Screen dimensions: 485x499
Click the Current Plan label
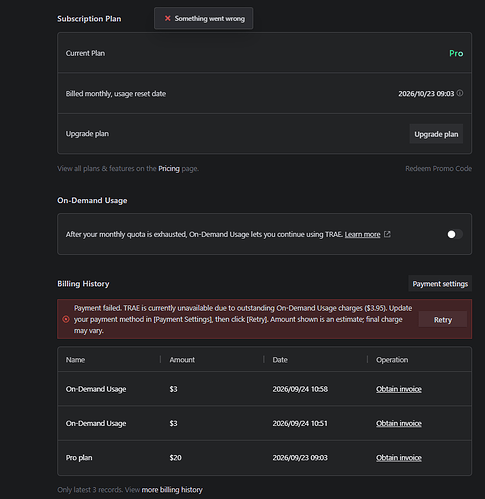click(85, 53)
